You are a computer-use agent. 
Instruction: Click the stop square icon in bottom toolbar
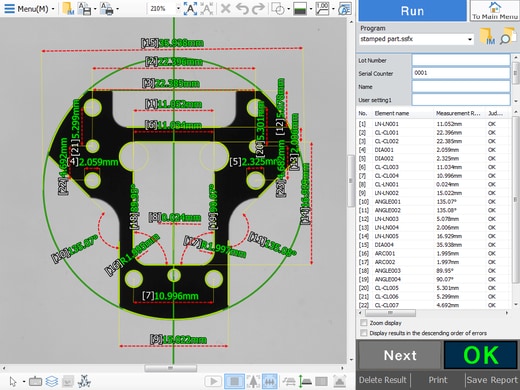pos(234,381)
